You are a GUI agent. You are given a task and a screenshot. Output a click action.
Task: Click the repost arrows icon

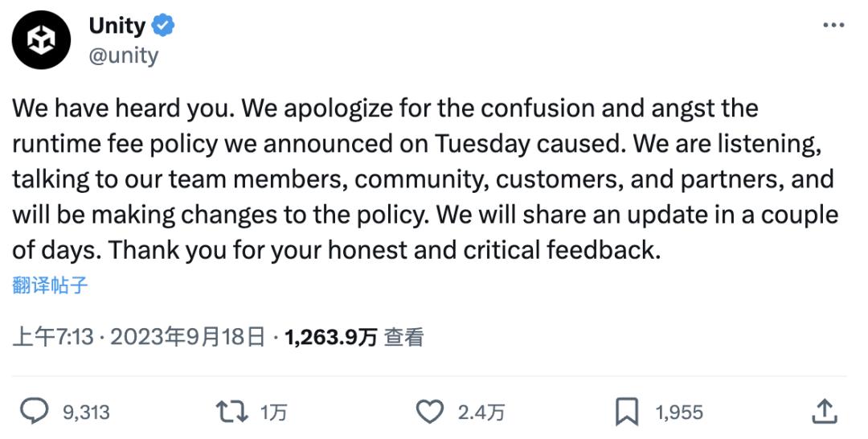pos(231,412)
